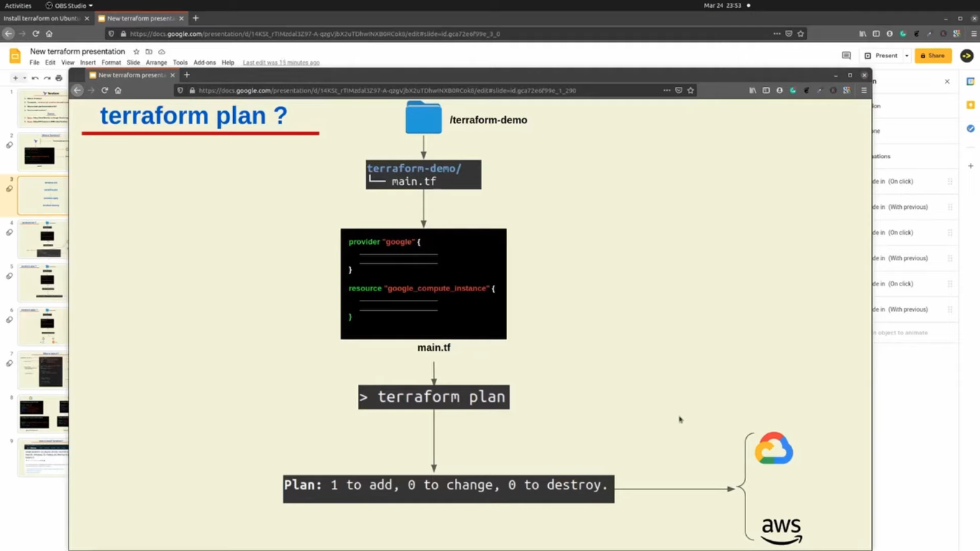Open Google Calendar in side panel
The height and width of the screenshot is (551, 980).
(x=970, y=82)
